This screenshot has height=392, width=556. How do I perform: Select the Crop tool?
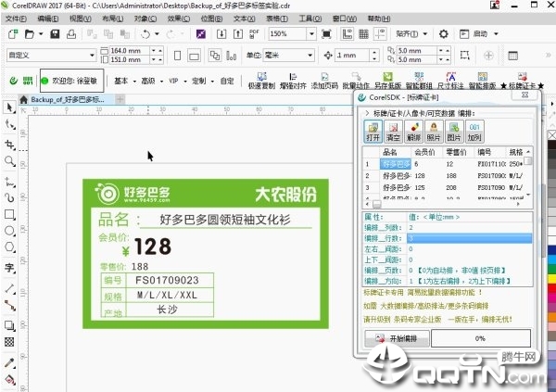[x=9, y=145]
